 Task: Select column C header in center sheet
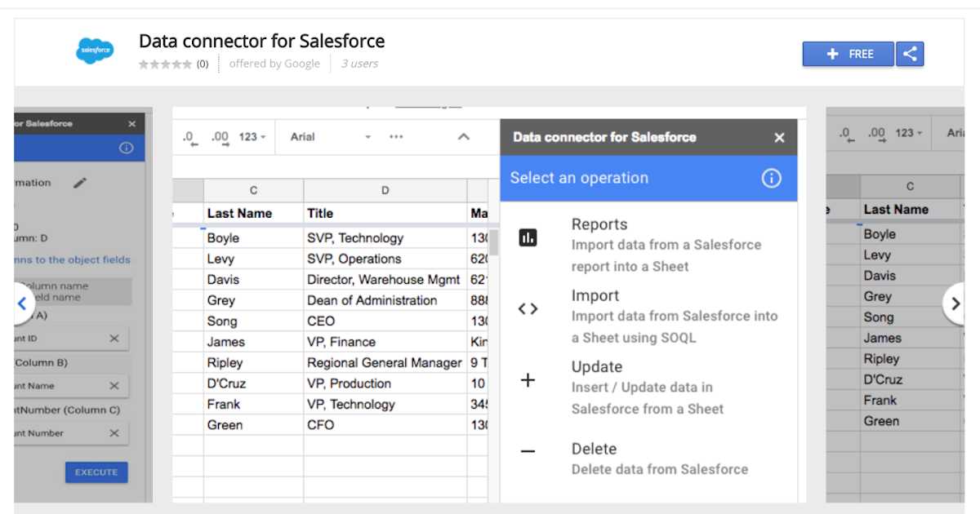coord(253,191)
